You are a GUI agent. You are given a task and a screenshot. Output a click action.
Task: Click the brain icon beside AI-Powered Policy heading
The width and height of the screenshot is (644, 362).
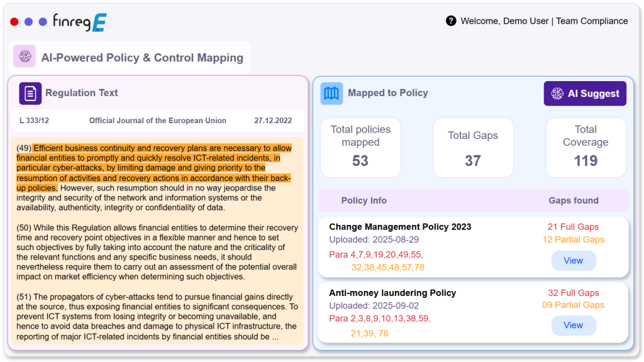[25, 57]
